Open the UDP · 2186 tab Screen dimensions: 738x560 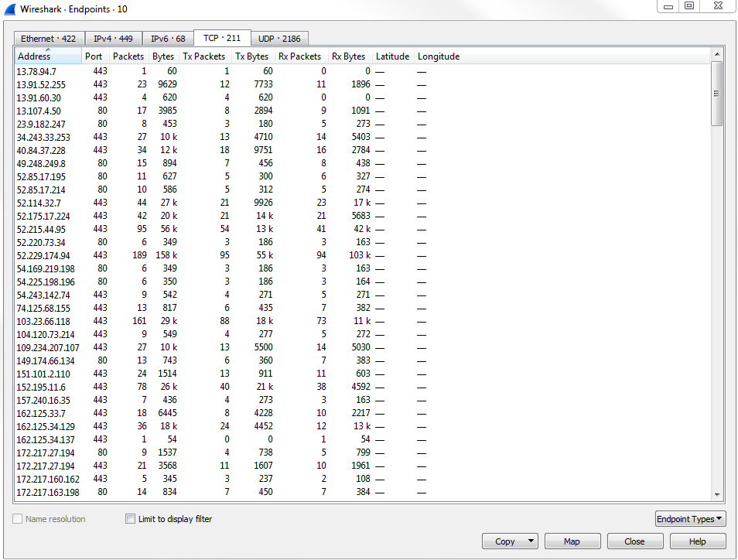click(279, 39)
